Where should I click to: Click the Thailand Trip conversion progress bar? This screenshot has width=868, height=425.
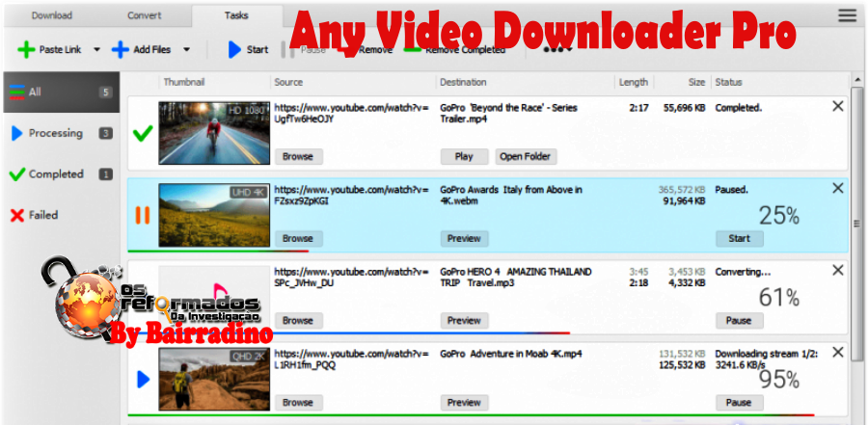[x=349, y=333]
